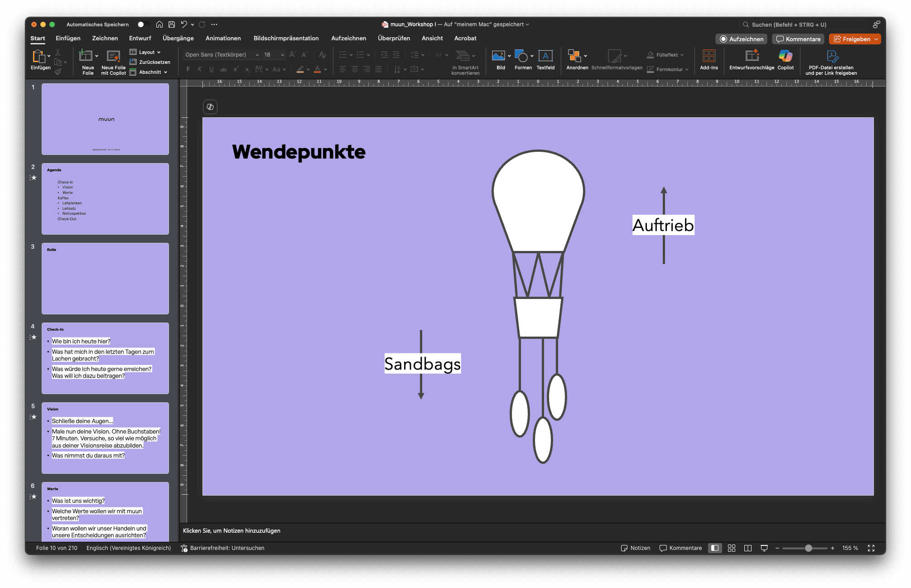Select slide 4 Check-In thumbnail
The height and width of the screenshot is (588, 911).
pyautogui.click(x=105, y=358)
